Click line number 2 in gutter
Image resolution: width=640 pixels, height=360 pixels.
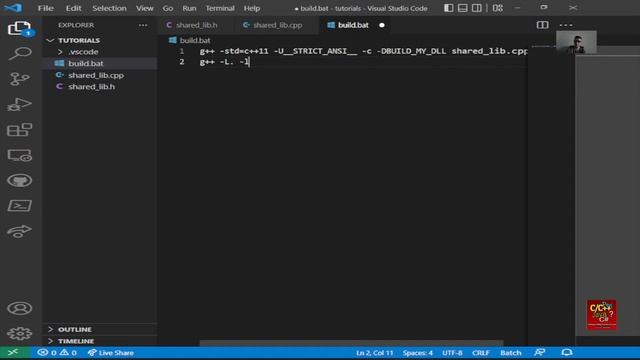coord(182,62)
